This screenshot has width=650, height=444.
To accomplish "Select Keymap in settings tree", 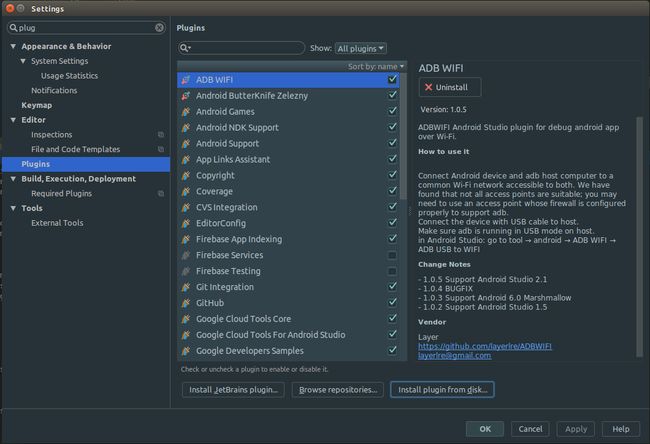I will click(x=36, y=105).
